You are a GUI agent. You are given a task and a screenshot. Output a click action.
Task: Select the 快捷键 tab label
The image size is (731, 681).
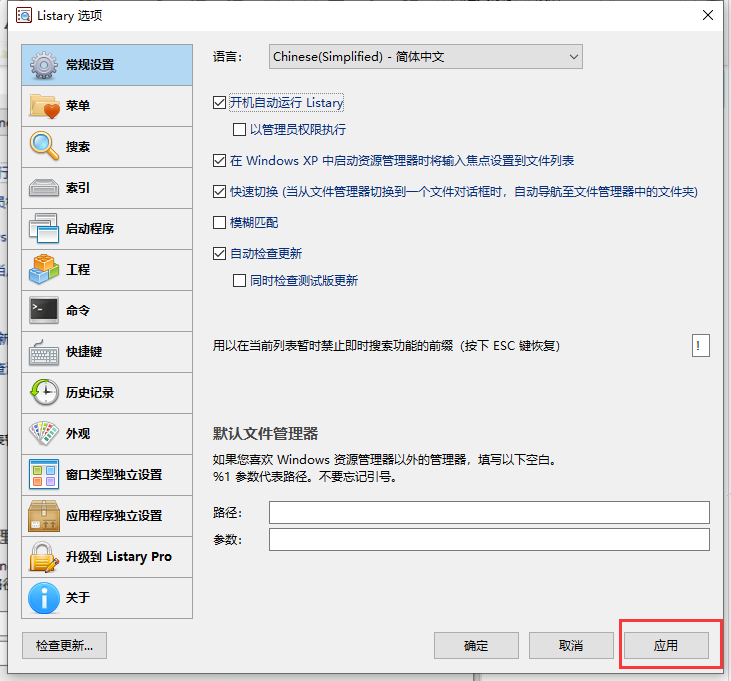point(84,352)
